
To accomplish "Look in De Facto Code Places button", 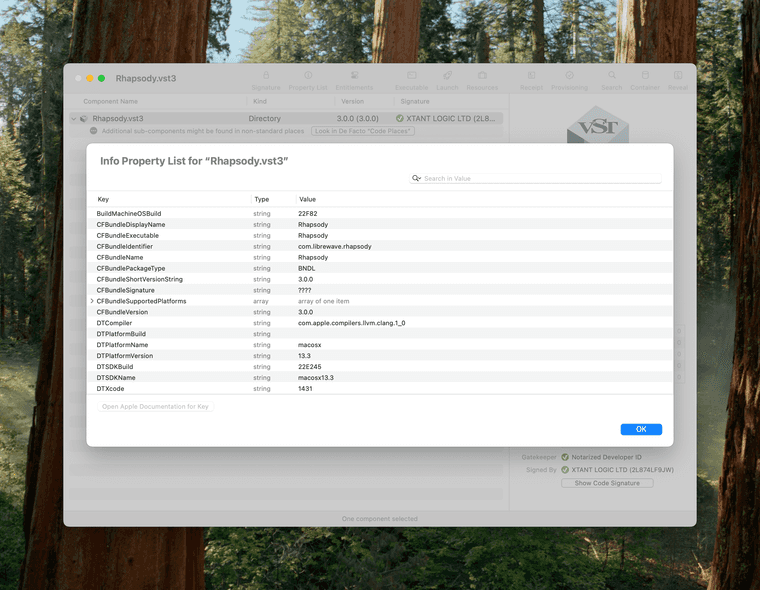I will [x=363, y=131].
